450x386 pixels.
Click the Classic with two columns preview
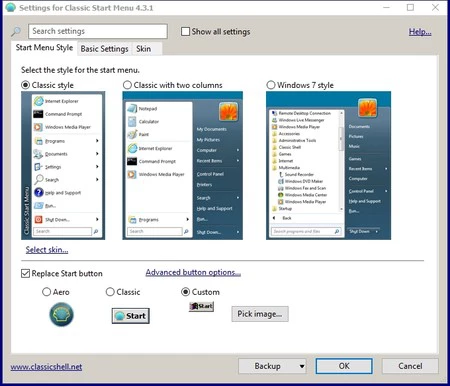click(183, 166)
